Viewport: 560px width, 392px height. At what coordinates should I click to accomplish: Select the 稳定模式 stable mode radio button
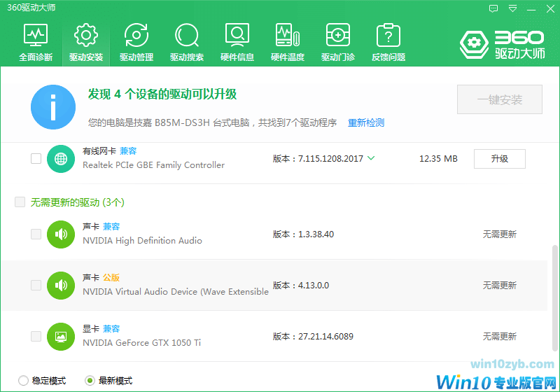coord(23,381)
